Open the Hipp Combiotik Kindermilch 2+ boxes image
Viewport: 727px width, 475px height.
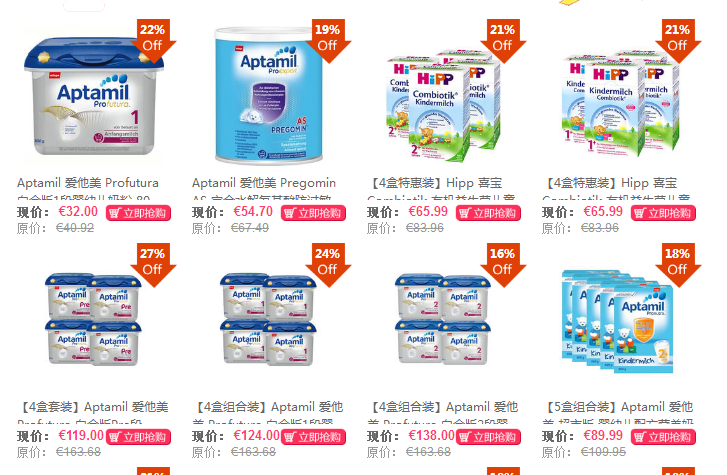pos(444,106)
